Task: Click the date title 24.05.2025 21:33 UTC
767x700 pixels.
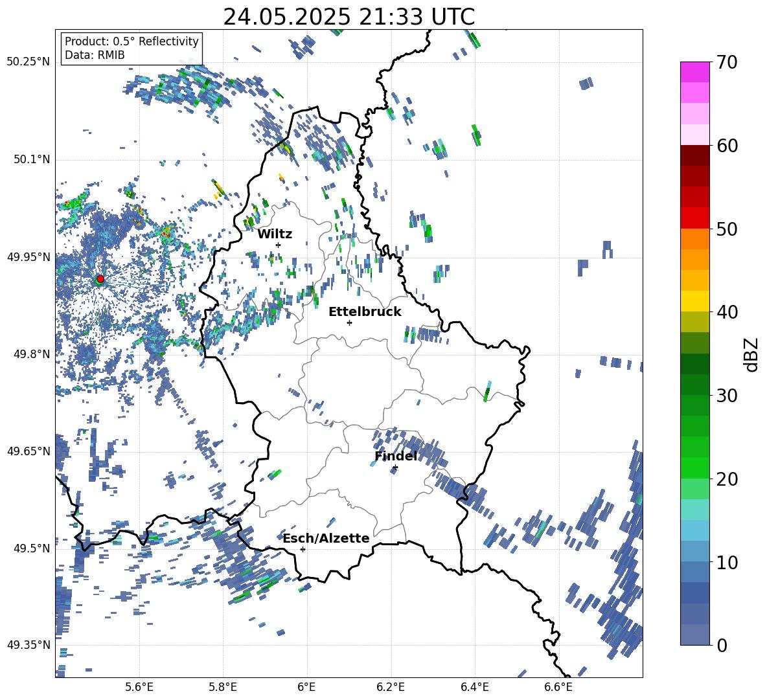Action: pyautogui.click(x=349, y=17)
